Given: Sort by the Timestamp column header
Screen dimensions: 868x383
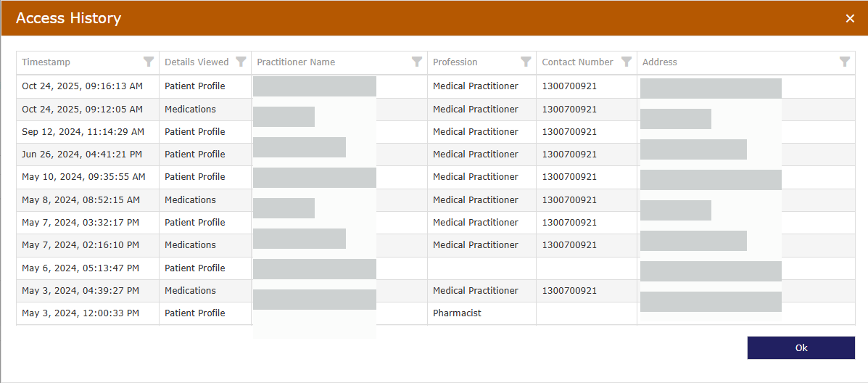Looking at the screenshot, I should click(x=46, y=62).
